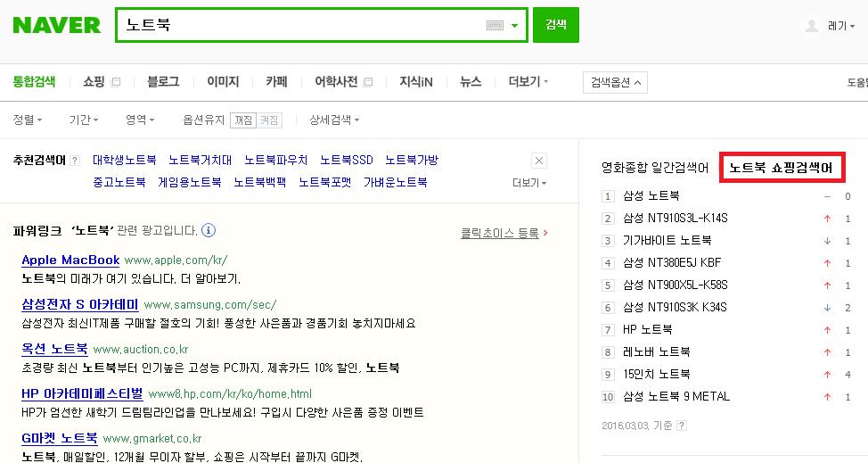Click help icon next to 2016.03.03 기준
Screen dimensions: 868x463
[682, 426]
